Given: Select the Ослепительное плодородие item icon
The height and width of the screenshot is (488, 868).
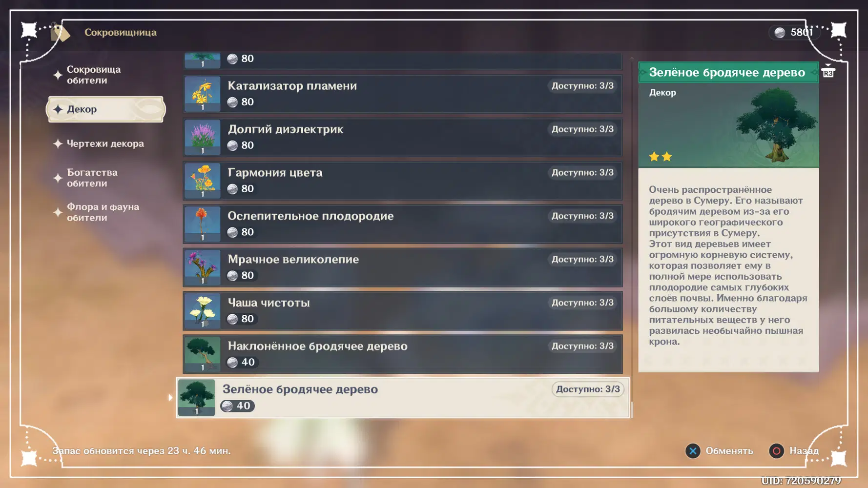Looking at the screenshot, I should click(x=202, y=224).
